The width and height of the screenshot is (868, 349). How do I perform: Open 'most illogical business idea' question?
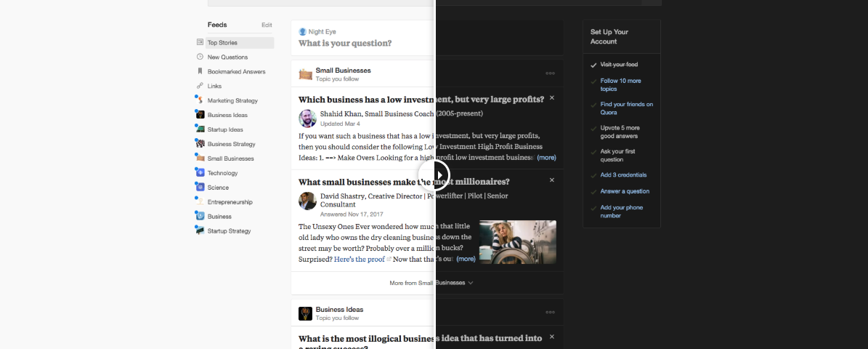(420, 342)
